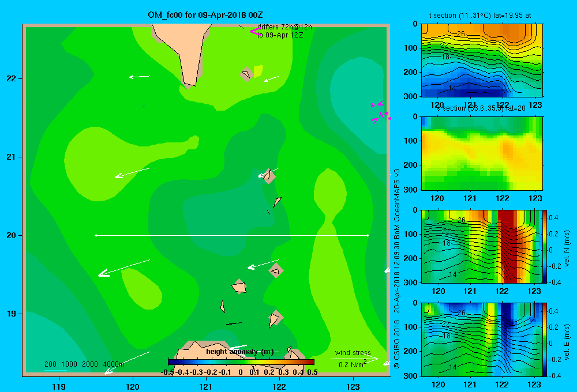Image resolution: width=577 pixels, height=392 pixels.
Task: Click the wind arrow northeast of the small island at 22N
Action: click(x=272, y=78)
